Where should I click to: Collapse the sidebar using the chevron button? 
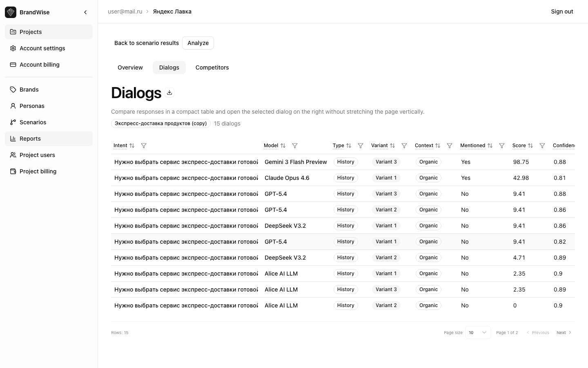[x=85, y=12]
